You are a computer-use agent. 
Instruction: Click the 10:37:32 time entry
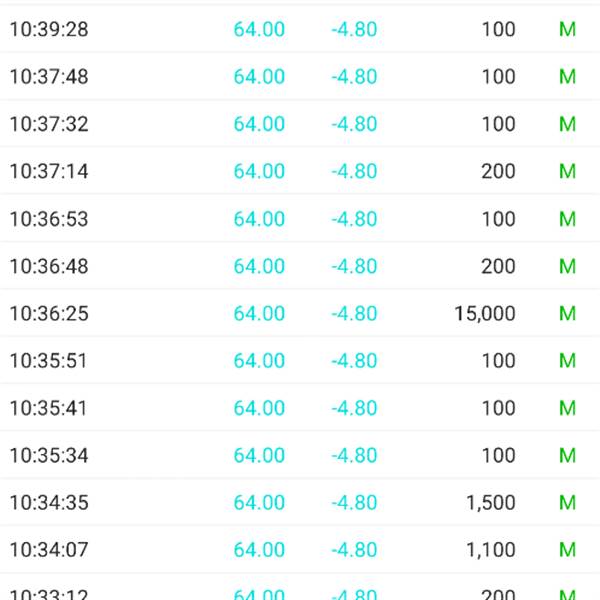49,124
